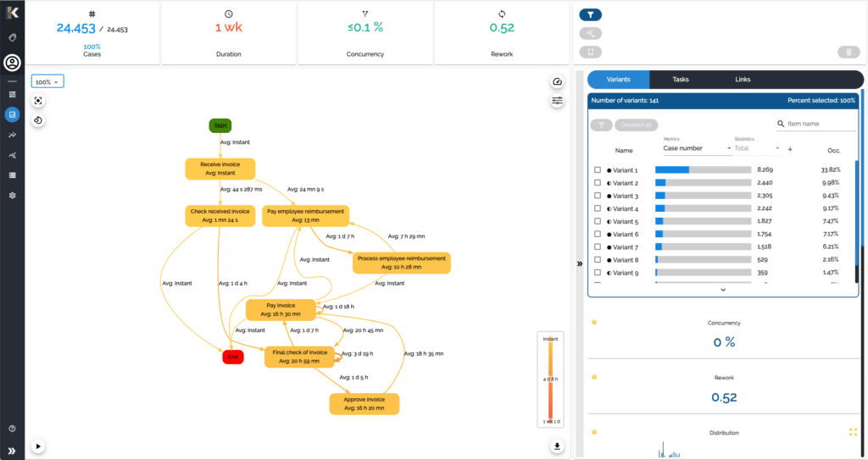The image size is (868, 460).
Task: Select the Variant 8 checkbox
Action: (x=598, y=259)
